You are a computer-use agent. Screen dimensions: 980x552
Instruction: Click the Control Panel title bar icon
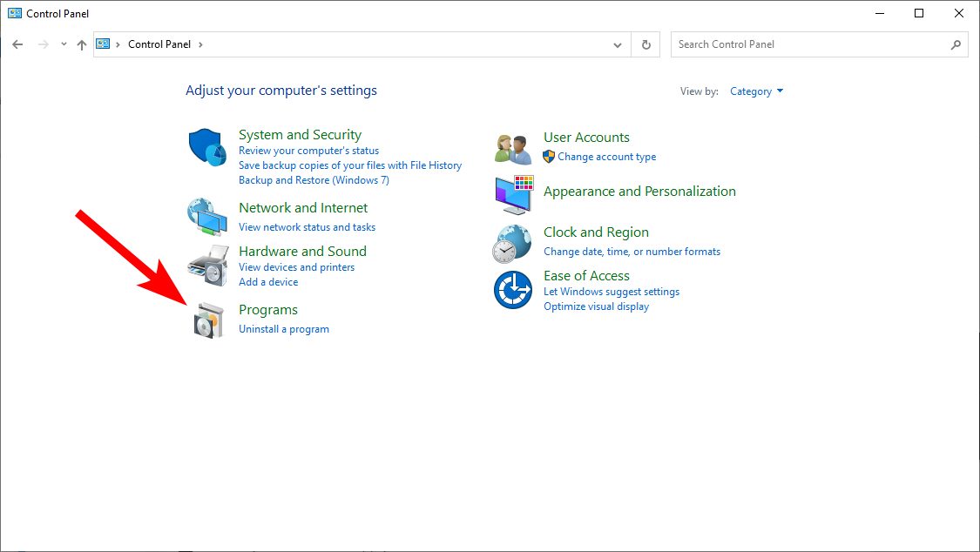[x=15, y=13]
